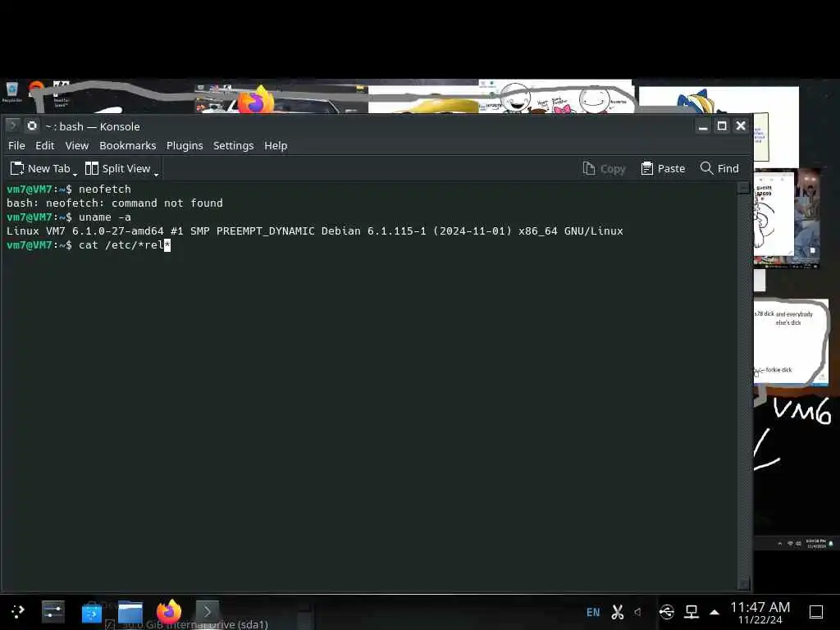The height and width of the screenshot is (630, 840).
Task: Expand the Split View dropdown arrow
Action: point(156,173)
